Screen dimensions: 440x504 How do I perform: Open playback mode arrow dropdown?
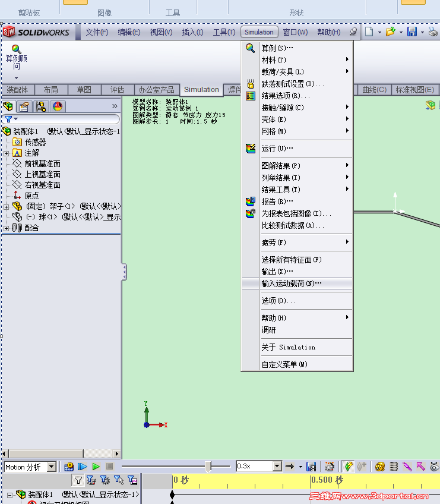point(300,467)
